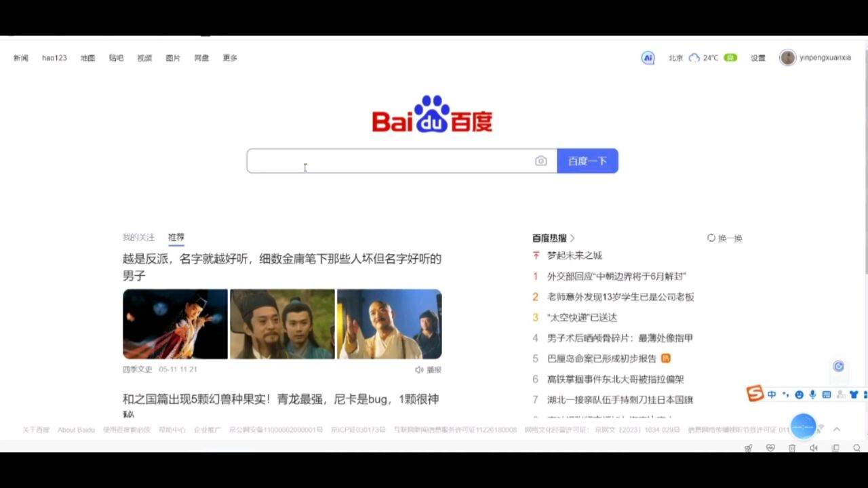The height and width of the screenshot is (488, 868).
Task: Activate voice input on the Sogou toolbar
Action: [x=812, y=394]
